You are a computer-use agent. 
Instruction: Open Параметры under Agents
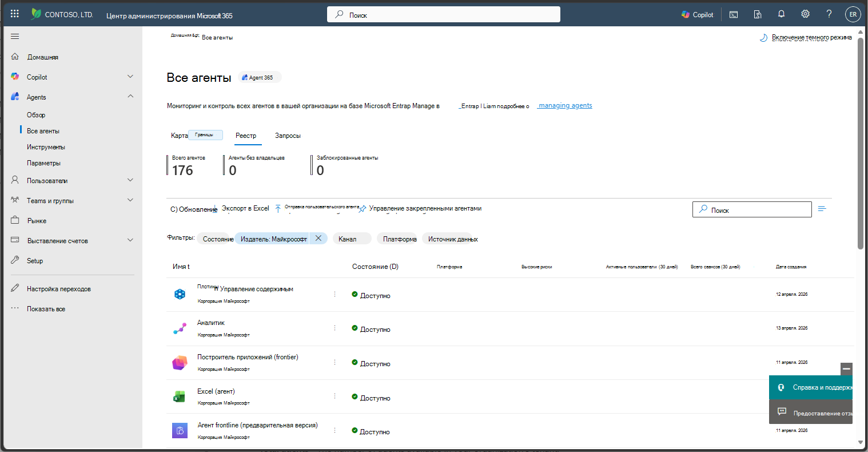pos(43,163)
